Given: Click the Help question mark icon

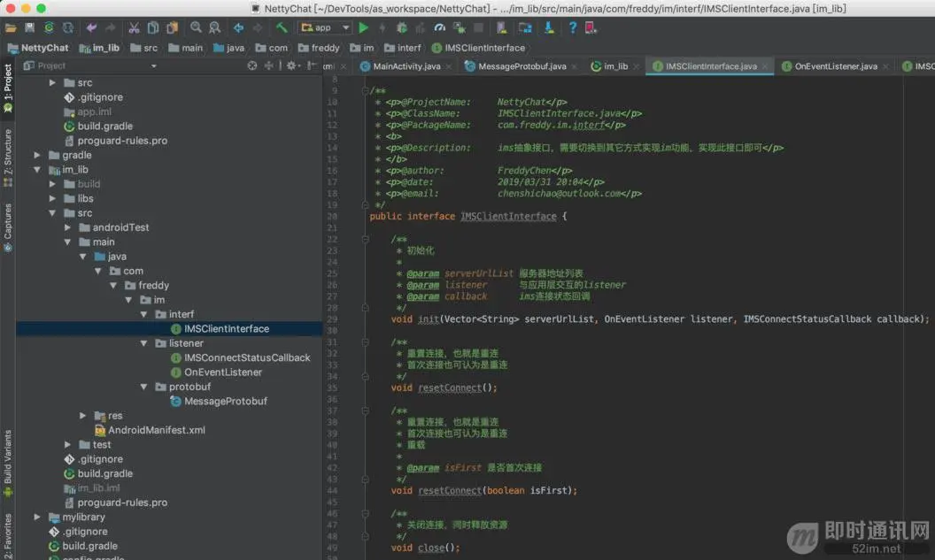Looking at the screenshot, I should point(573,27).
